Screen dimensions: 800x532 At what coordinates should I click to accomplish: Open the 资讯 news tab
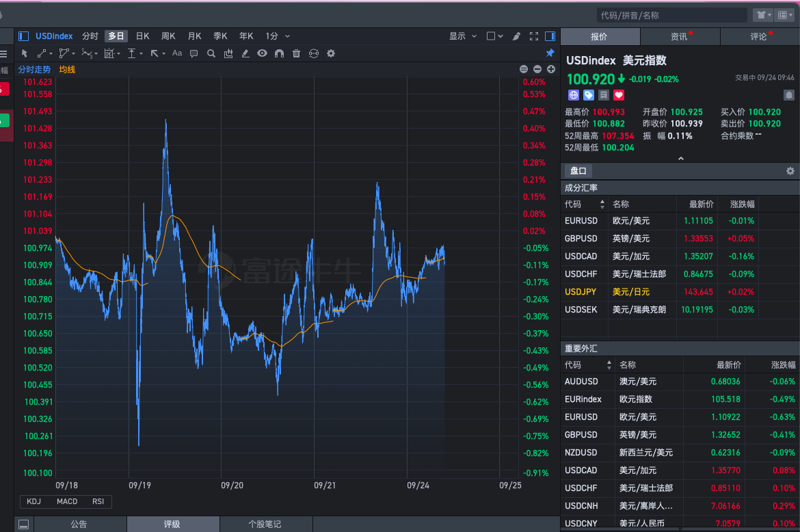pos(680,37)
